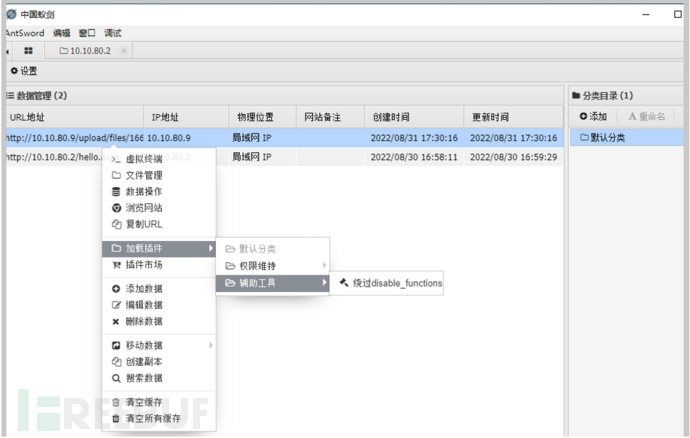
Task: Click the 清空所有缓存 trash icon
Action: [116, 419]
